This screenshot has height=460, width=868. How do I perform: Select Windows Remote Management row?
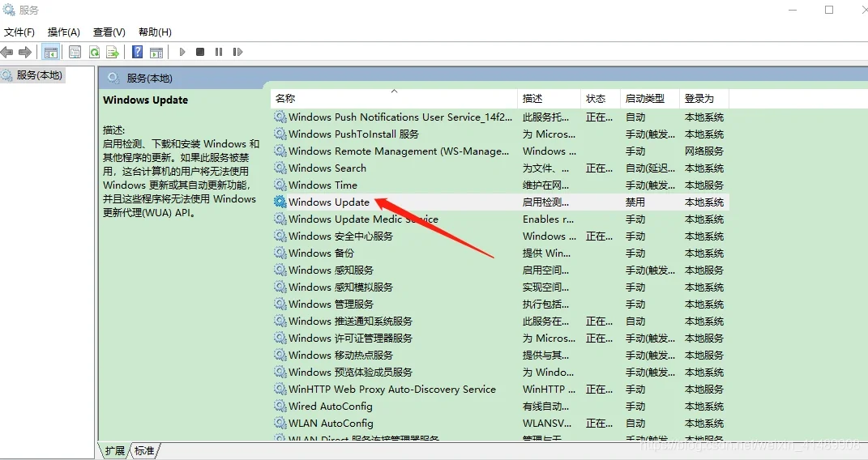[x=500, y=151]
